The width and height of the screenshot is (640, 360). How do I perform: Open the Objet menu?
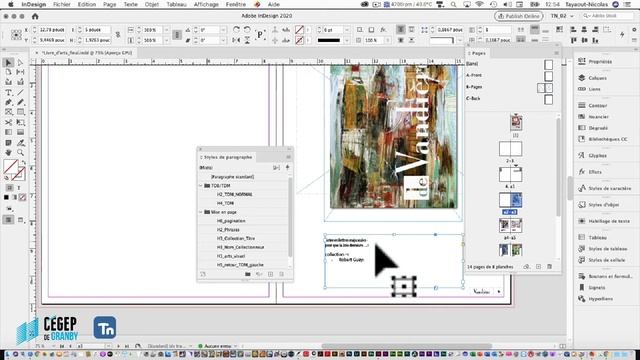pos(152,4)
